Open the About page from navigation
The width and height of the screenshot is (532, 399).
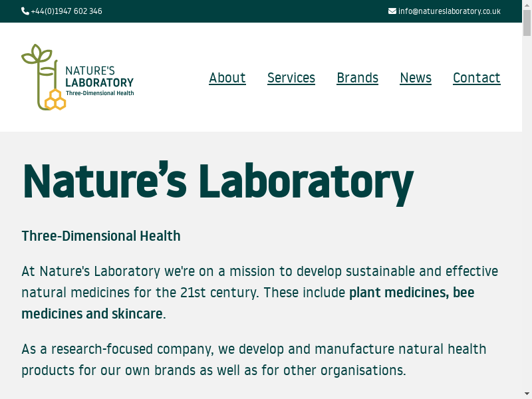227,78
